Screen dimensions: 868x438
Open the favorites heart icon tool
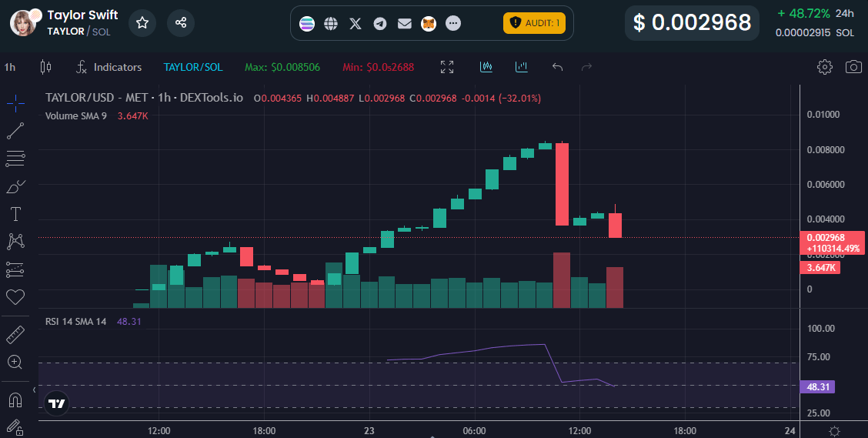point(15,297)
